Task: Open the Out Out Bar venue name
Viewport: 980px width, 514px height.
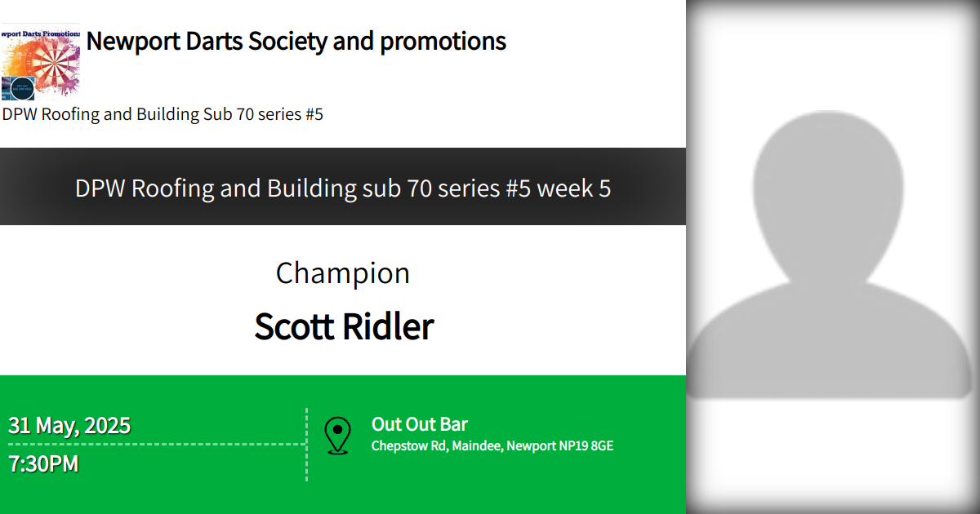Action: 420,424
